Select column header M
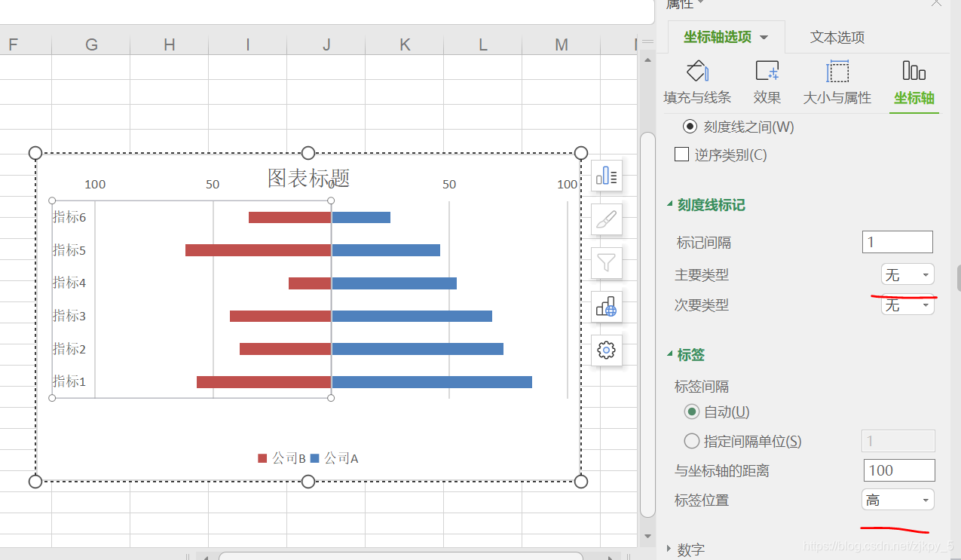This screenshot has width=961, height=560. point(562,44)
